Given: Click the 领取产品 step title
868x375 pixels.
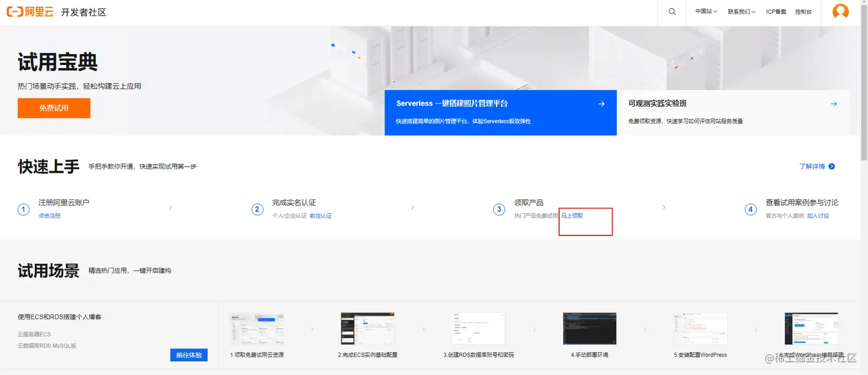Looking at the screenshot, I should (529, 203).
